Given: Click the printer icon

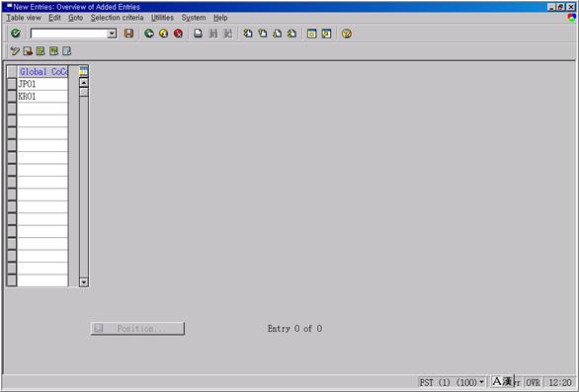Looking at the screenshot, I should coord(198,34).
